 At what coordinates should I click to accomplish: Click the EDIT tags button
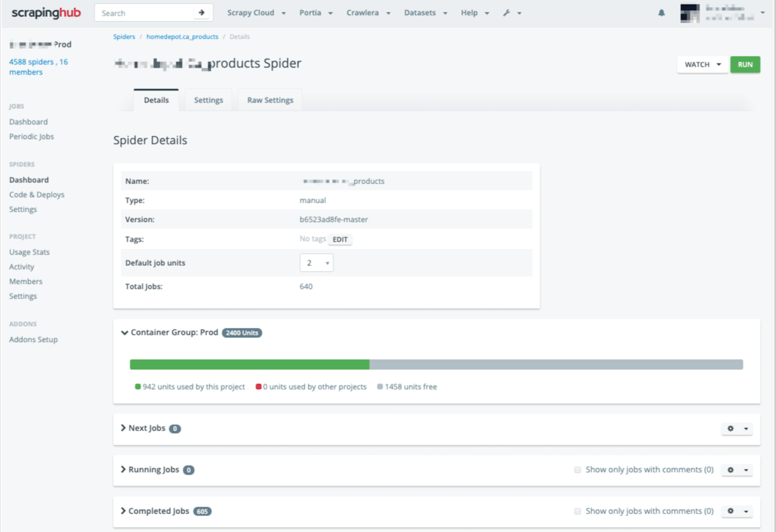click(x=340, y=240)
